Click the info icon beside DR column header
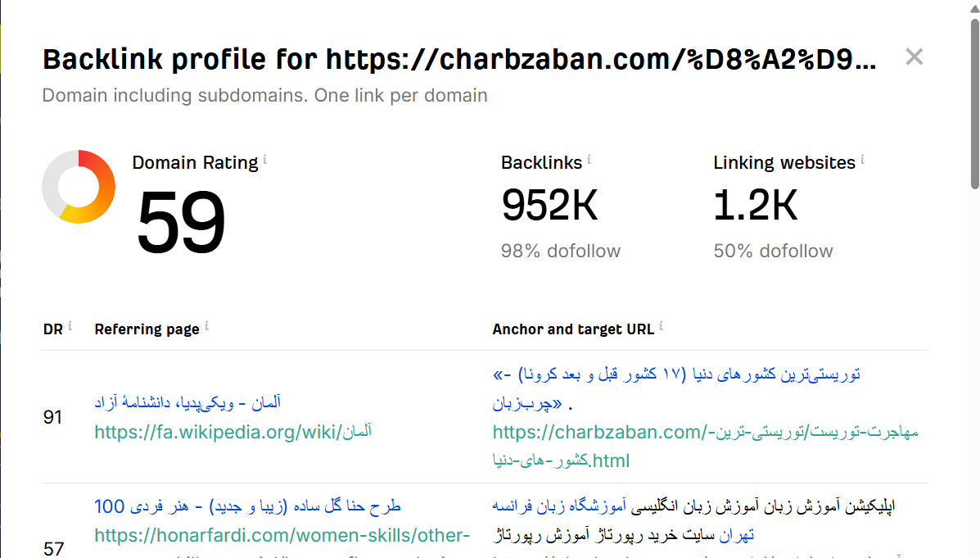The width and height of the screenshot is (980, 558). (x=70, y=326)
